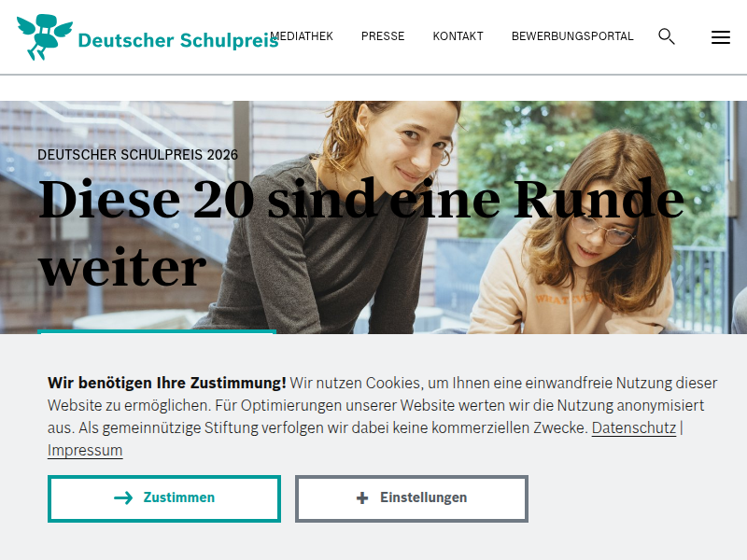Open the Datenschutz link

click(634, 427)
